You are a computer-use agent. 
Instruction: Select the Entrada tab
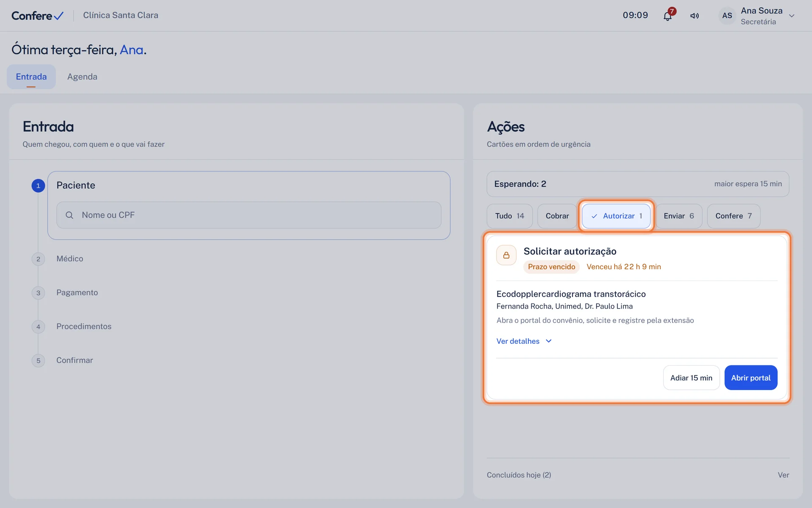tap(31, 77)
